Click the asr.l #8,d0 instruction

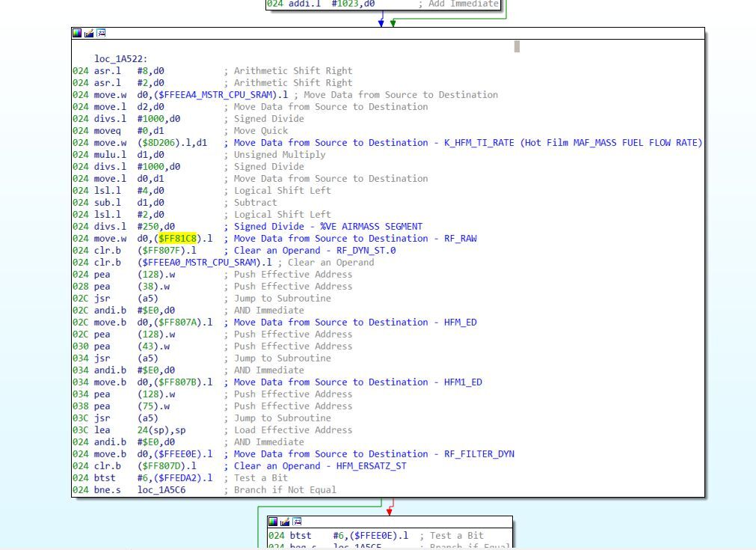129,71
